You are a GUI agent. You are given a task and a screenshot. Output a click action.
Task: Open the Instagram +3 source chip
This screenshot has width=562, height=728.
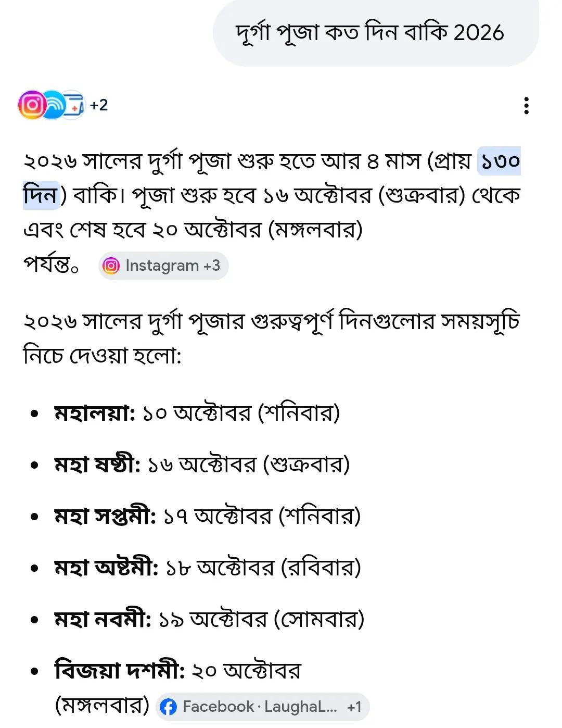[163, 266]
